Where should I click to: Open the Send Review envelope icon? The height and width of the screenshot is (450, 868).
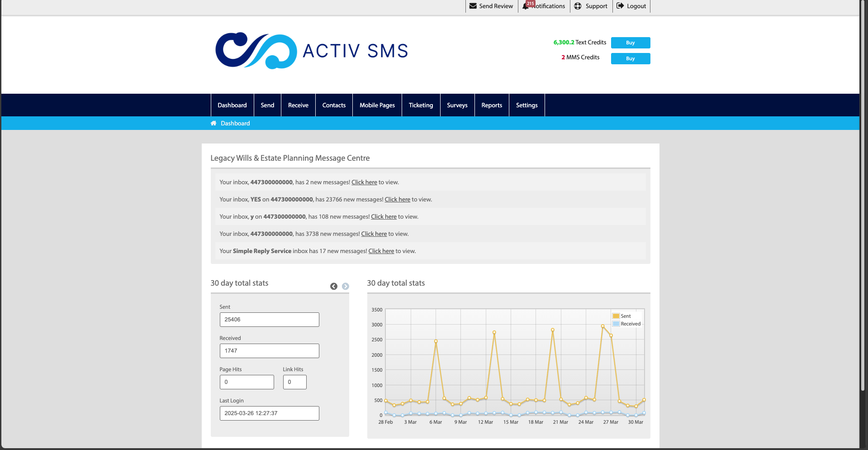pos(473,6)
